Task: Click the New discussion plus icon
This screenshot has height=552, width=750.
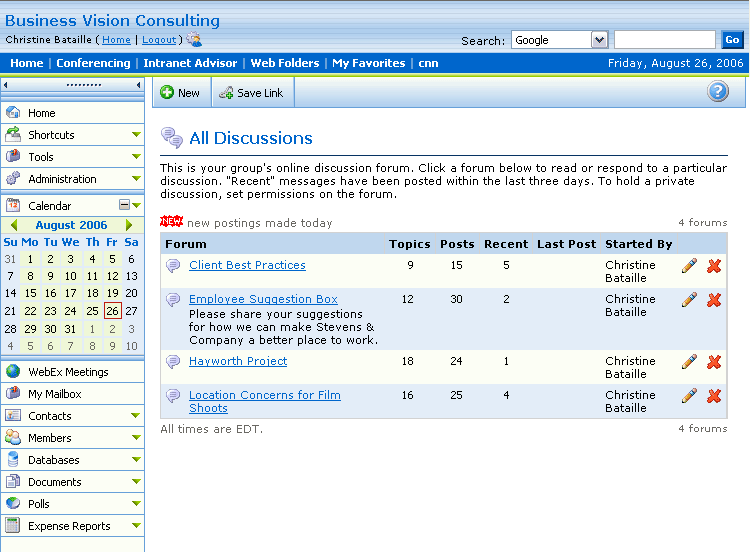Action: click(x=168, y=93)
